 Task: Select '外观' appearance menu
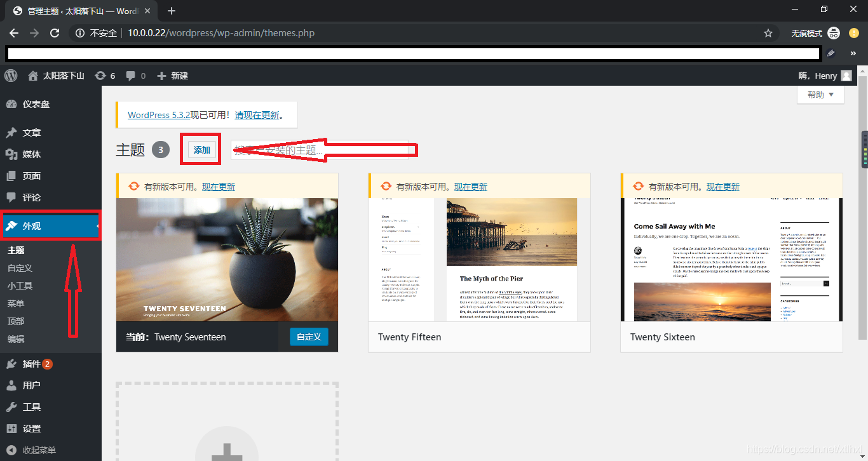(x=51, y=226)
